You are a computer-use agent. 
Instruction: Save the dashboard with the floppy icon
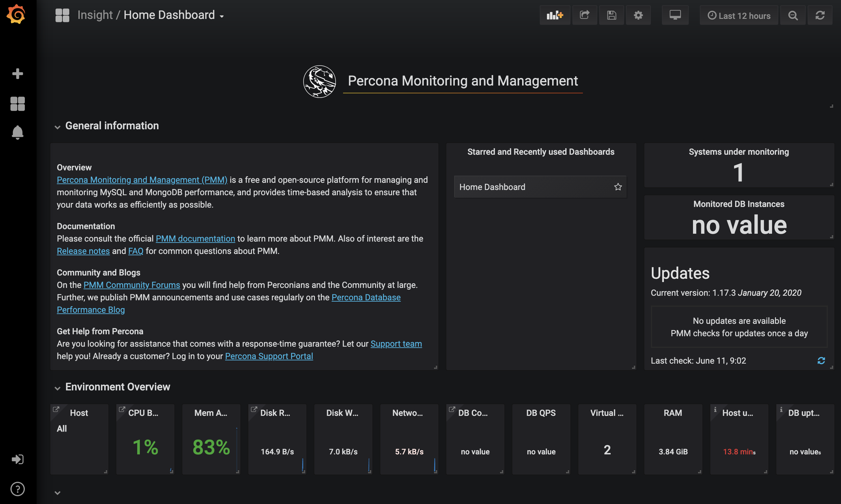(x=611, y=15)
